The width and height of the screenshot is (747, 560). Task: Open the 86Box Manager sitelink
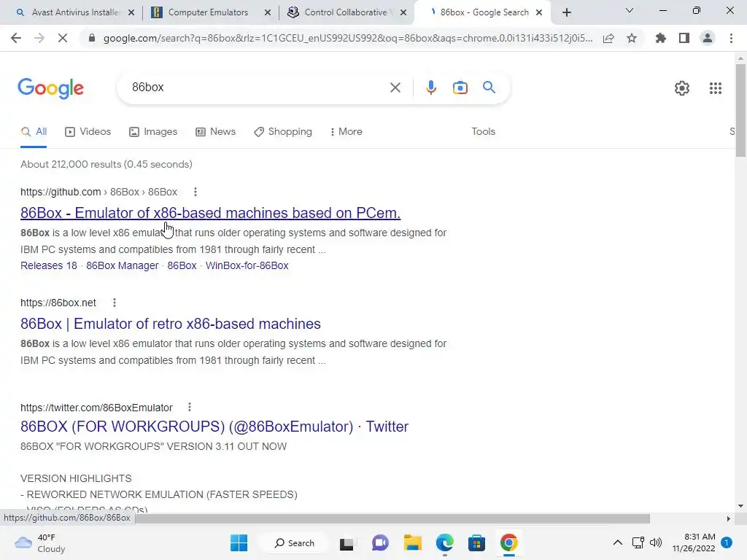click(x=123, y=265)
